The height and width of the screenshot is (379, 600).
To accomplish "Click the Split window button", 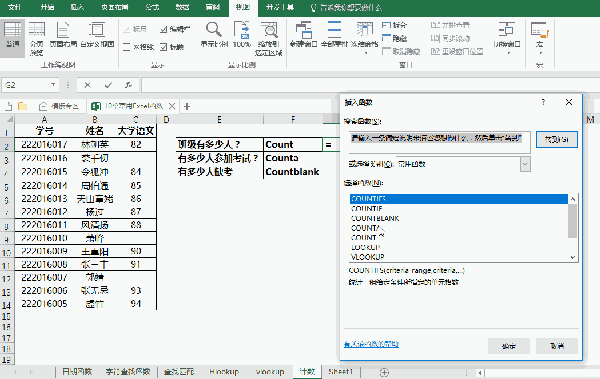I will 395,25.
